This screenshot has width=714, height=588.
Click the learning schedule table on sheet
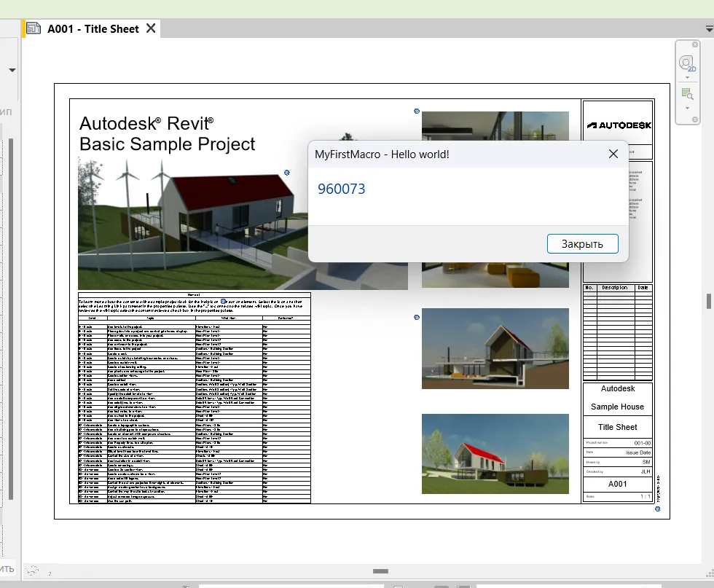195,398
